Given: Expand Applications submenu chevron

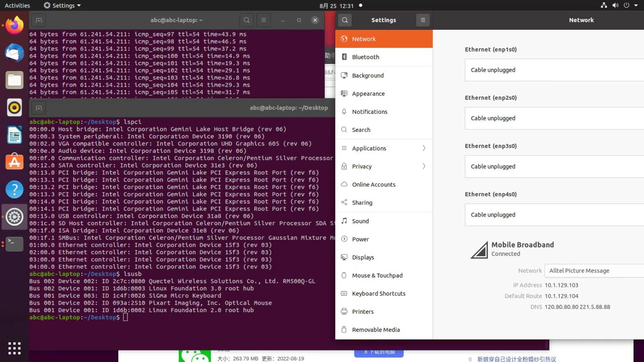Looking at the screenshot, I should (x=424, y=148).
